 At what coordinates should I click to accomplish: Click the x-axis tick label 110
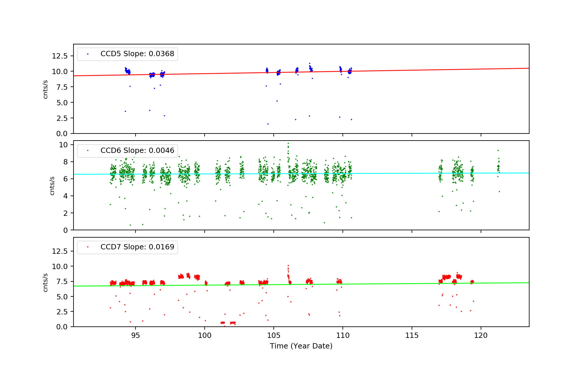(343, 336)
